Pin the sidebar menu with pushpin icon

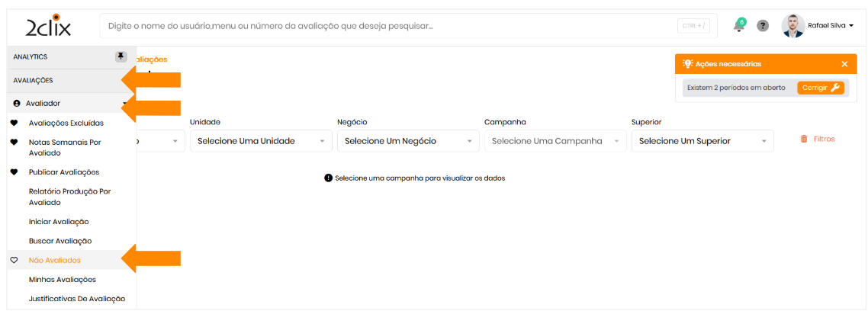tap(121, 56)
